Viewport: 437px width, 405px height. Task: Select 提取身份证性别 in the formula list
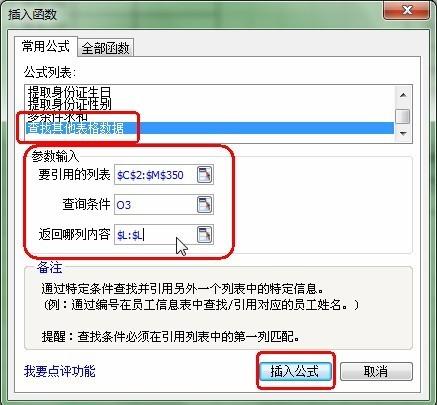click(x=69, y=105)
